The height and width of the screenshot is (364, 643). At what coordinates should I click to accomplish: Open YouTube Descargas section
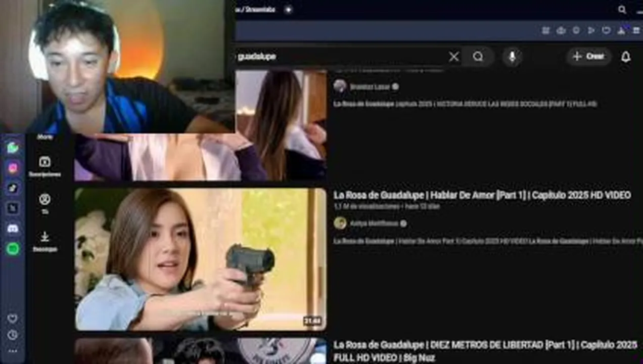pos(44,241)
